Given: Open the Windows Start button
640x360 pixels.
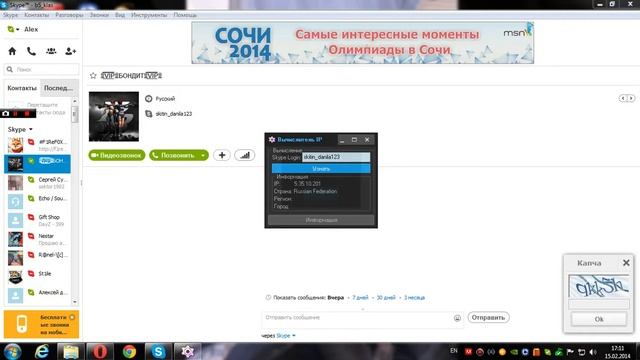Looking at the screenshot, I should tap(13, 351).
